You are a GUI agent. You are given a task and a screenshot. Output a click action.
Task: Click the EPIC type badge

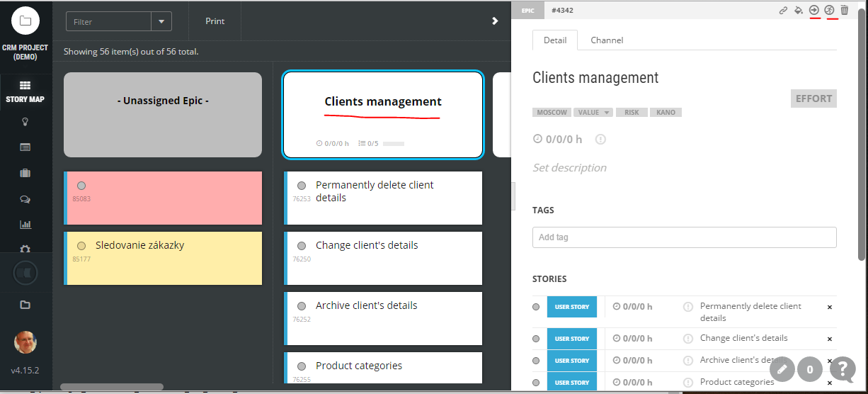pos(527,10)
